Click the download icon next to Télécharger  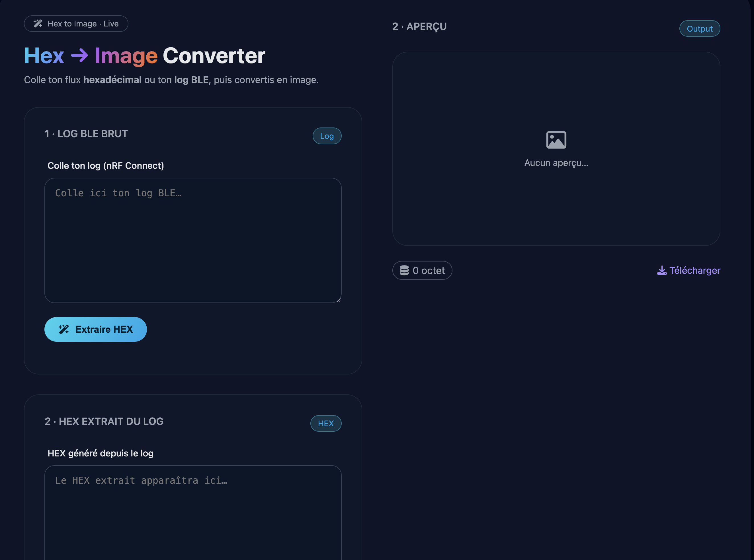tap(661, 271)
